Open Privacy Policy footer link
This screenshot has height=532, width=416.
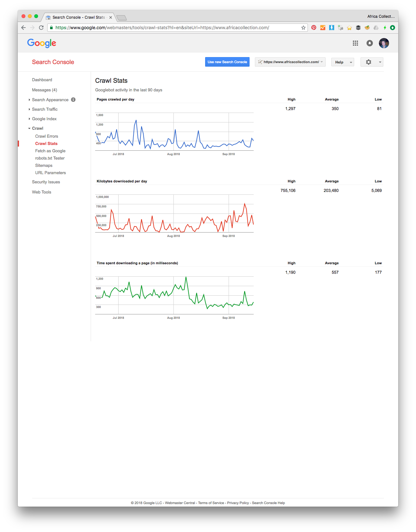tap(238, 503)
